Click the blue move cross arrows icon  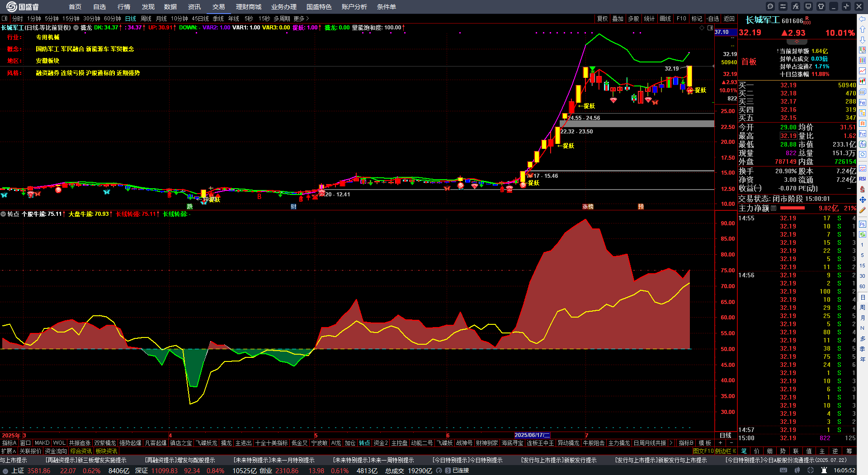click(x=863, y=199)
